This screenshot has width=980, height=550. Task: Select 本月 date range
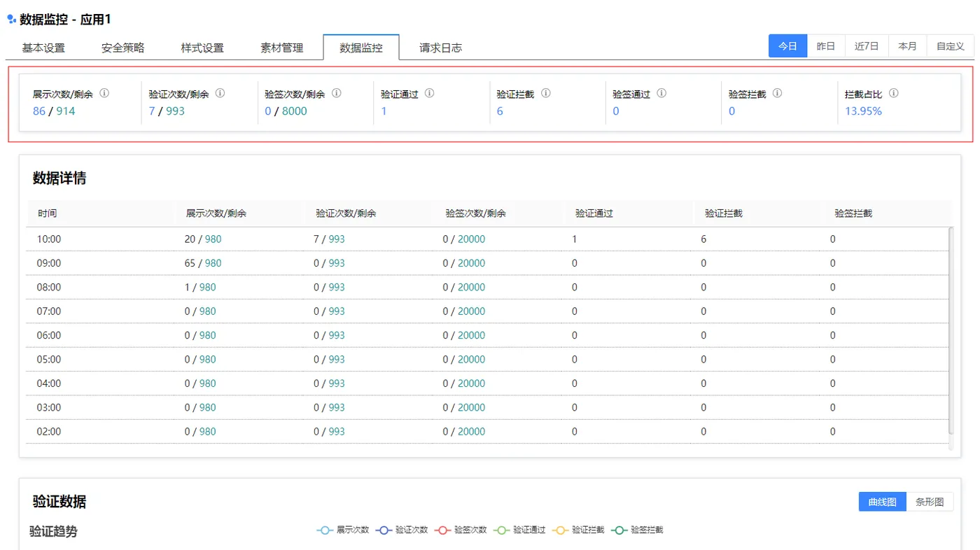(908, 46)
